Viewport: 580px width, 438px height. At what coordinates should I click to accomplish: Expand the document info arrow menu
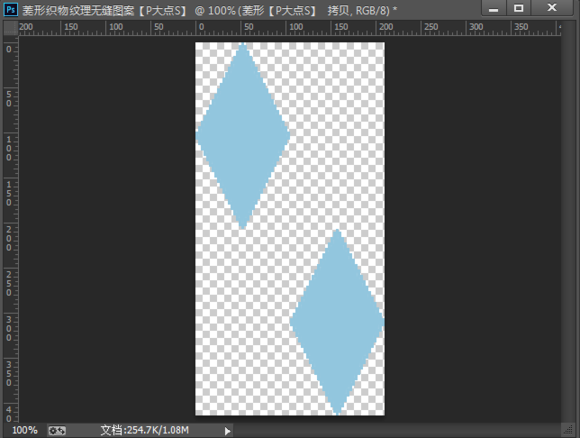click(x=227, y=431)
